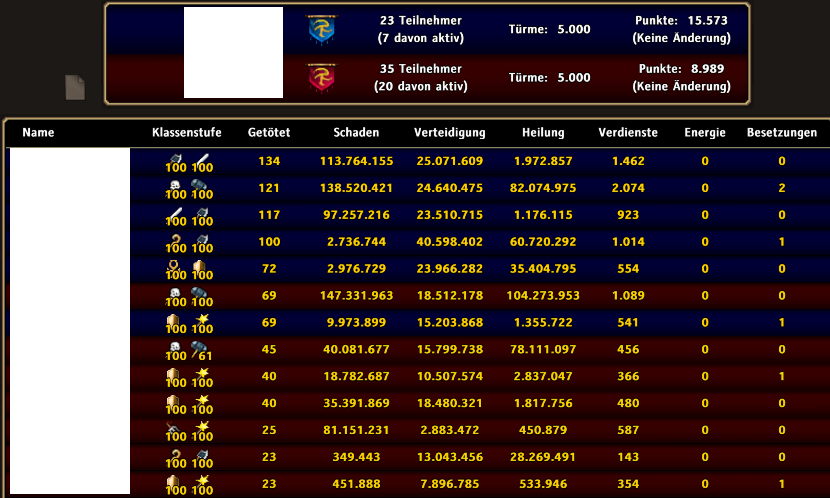
Task: Click the blue team banner emblem
Action: click(321, 29)
